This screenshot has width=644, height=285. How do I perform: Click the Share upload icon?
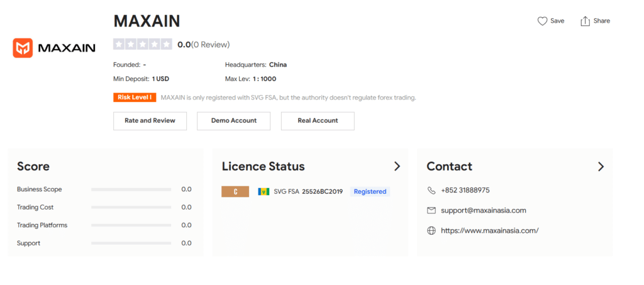tap(585, 21)
